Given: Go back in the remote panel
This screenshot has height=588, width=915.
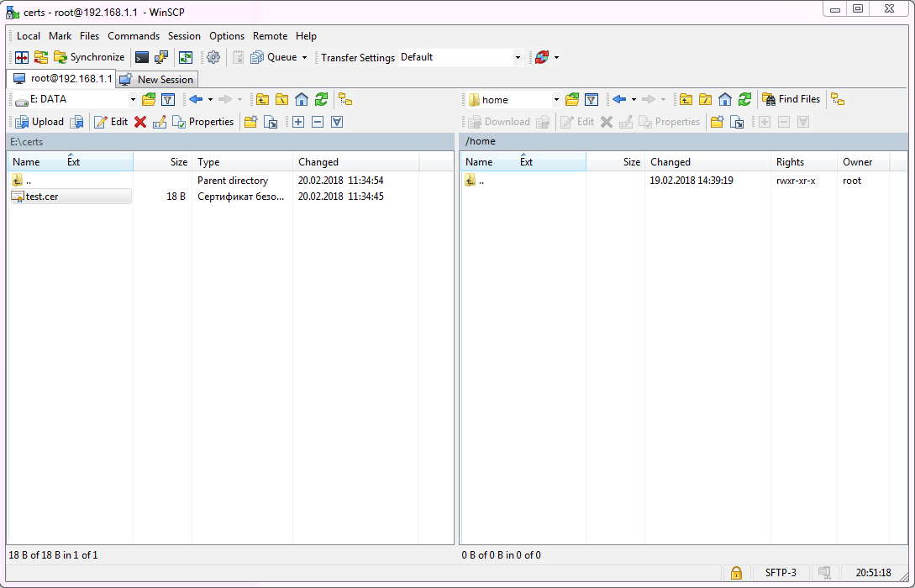Looking at the screenshot, I should coord(620,100).
